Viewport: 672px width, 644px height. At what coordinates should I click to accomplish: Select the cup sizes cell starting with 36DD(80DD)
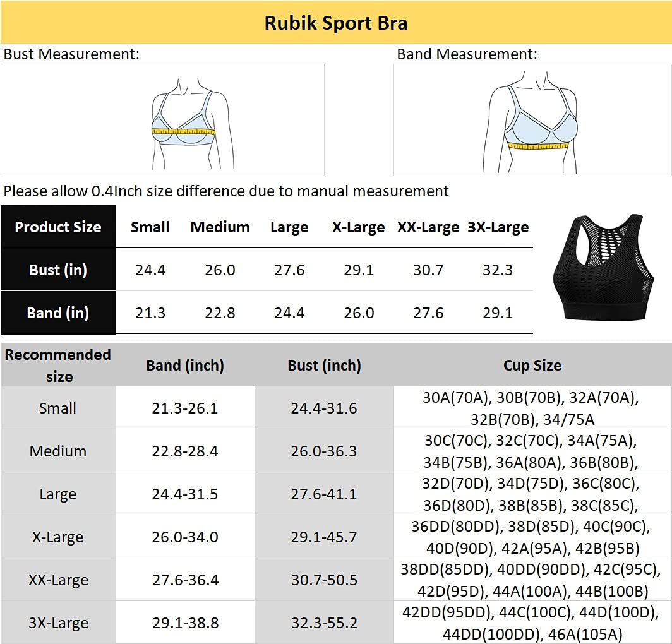pyautogui.click(x=532, y=537)
